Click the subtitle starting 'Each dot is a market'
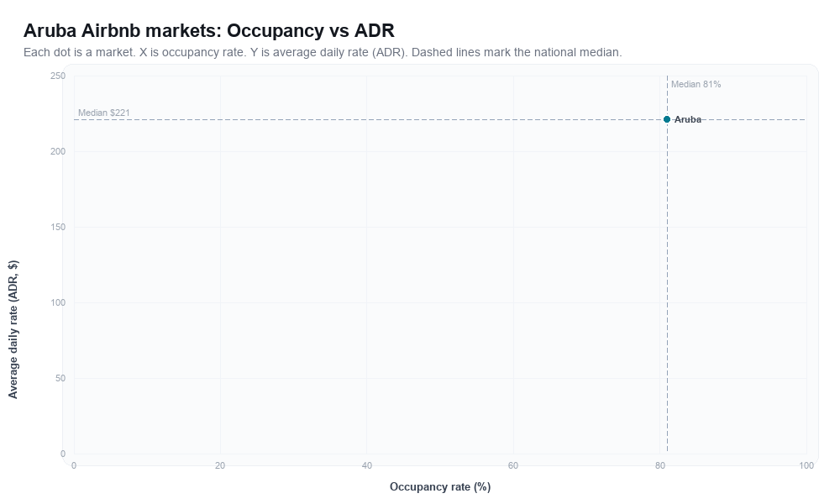Image resolution: width=840 pixels, height=504 pixels. pos(323,52)
